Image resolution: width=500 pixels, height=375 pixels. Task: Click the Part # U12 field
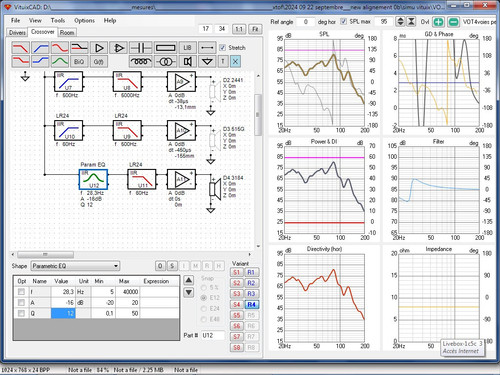213,335
